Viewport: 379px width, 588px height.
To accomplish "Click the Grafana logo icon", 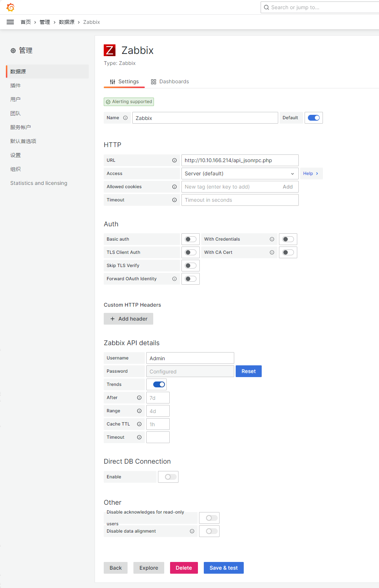I will tap(10, 7).
